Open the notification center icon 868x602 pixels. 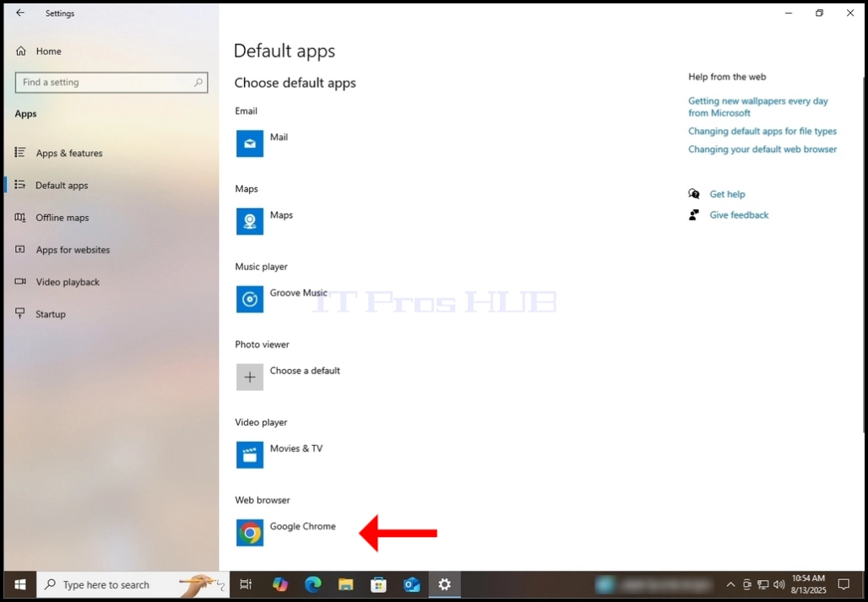pyautogui.click(x=844, y=584)
